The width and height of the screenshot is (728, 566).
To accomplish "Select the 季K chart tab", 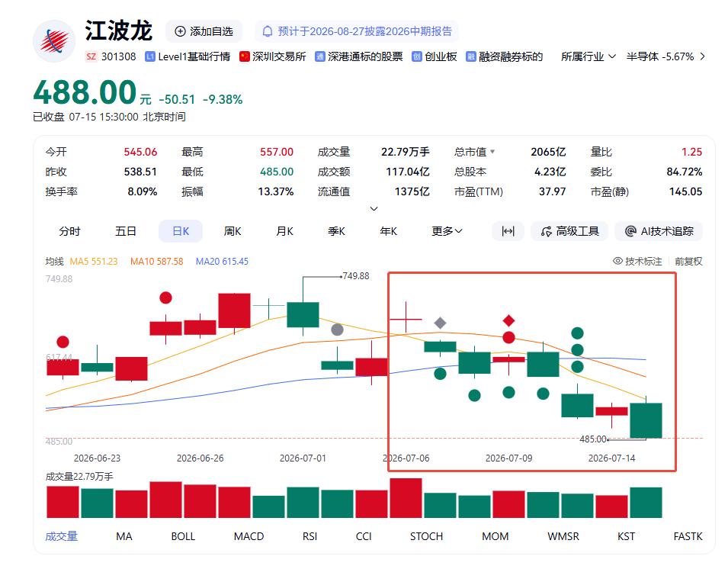I will point(337,231).
